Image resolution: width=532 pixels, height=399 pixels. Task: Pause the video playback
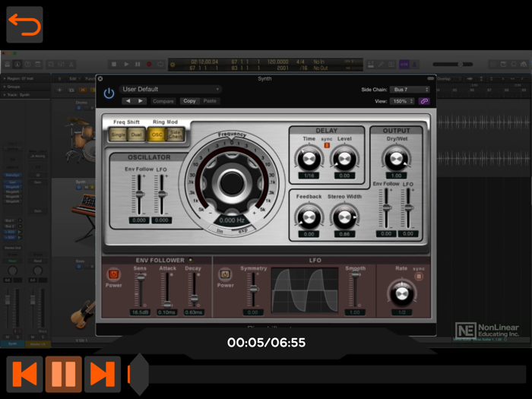point(63,374)
